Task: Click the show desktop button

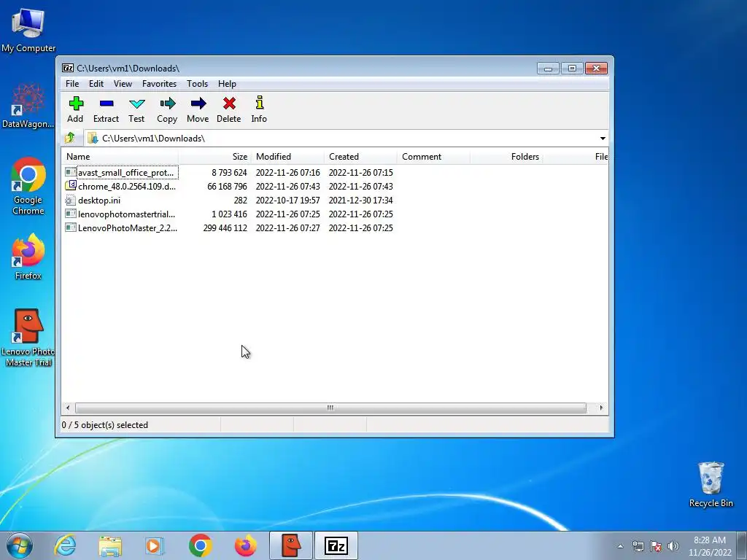Action: [742, 545]
